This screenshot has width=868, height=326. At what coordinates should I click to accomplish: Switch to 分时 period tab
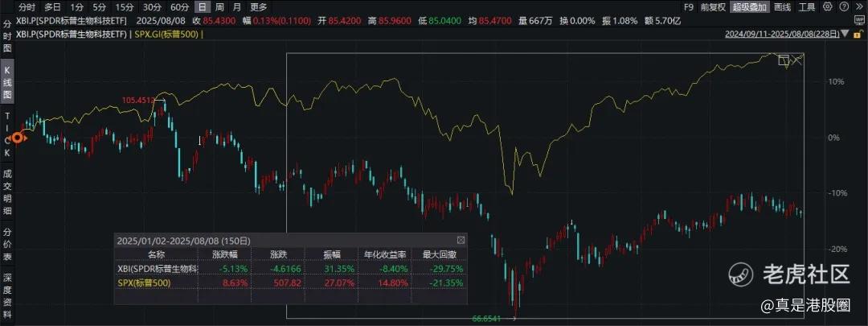point(27,7)
